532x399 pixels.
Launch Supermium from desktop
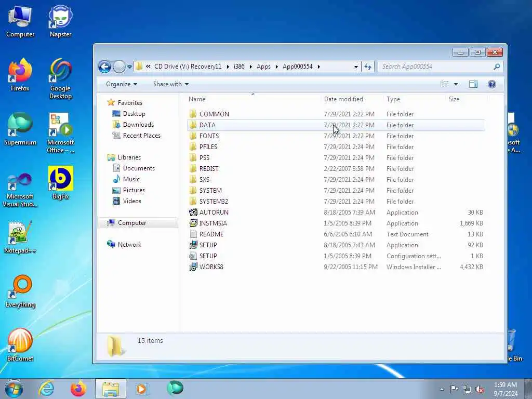[20, 129]
